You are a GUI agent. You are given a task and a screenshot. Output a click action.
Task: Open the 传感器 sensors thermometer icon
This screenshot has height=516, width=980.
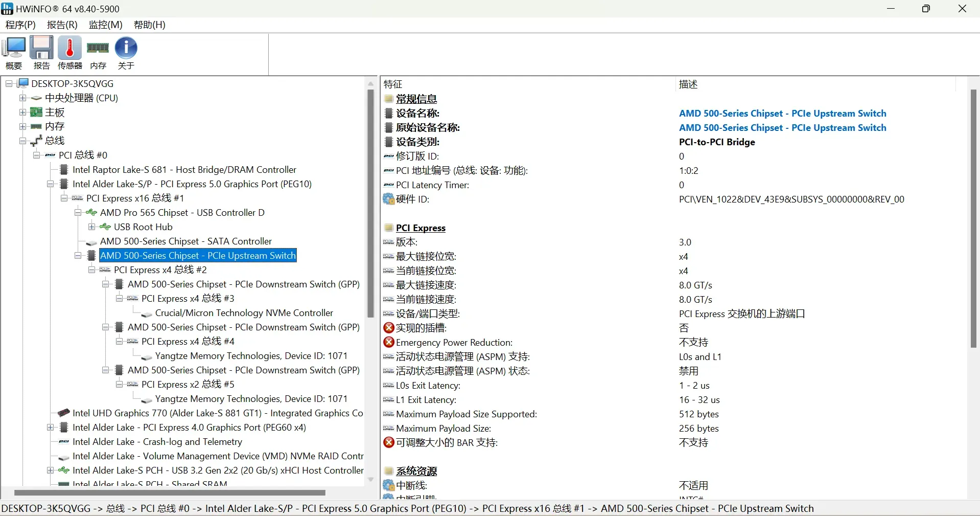click(70, 53)
